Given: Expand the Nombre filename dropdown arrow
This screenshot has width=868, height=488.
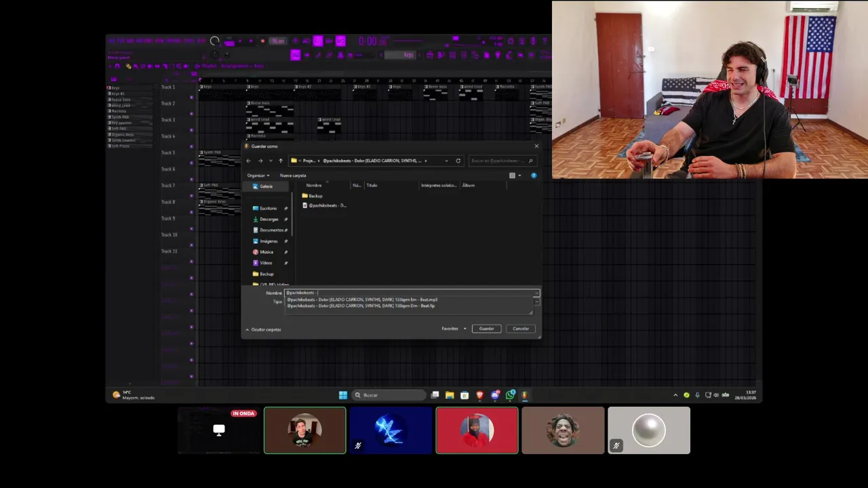Looking at the screenshot, I should coord(536,293).
